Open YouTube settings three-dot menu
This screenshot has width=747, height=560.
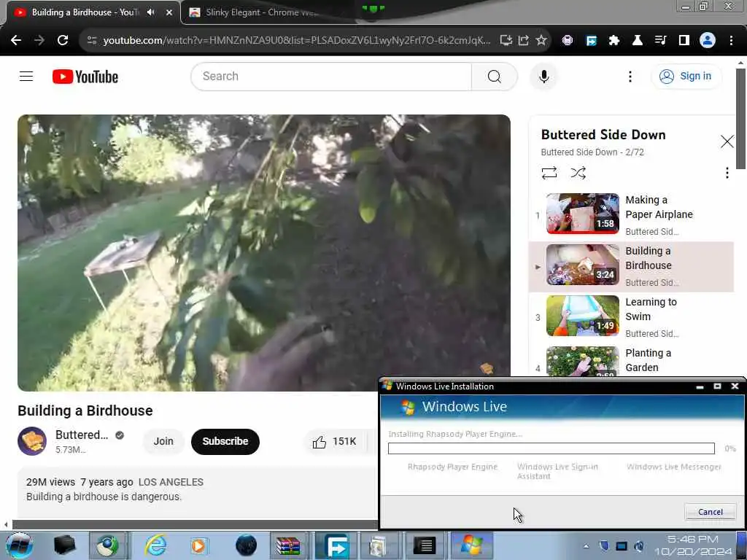[x=630, y=76]
